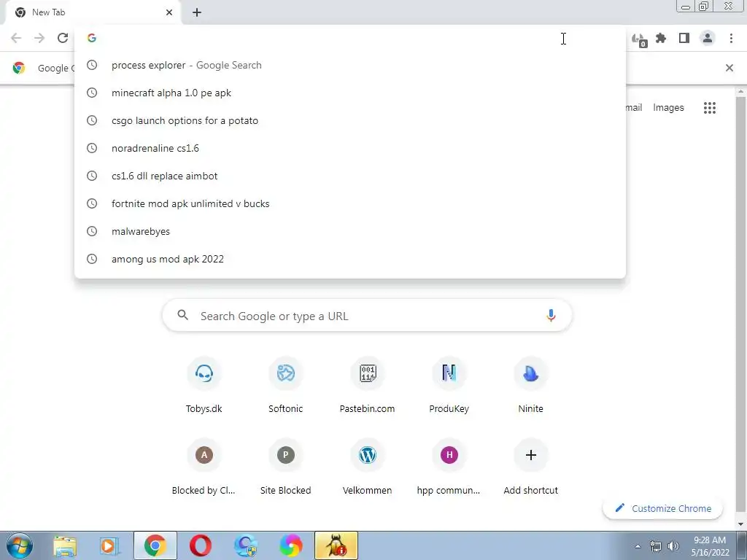The image size is (747, 560).
Task: Open the Extensions puzzle icon
Action: click(x=661, y=38)
